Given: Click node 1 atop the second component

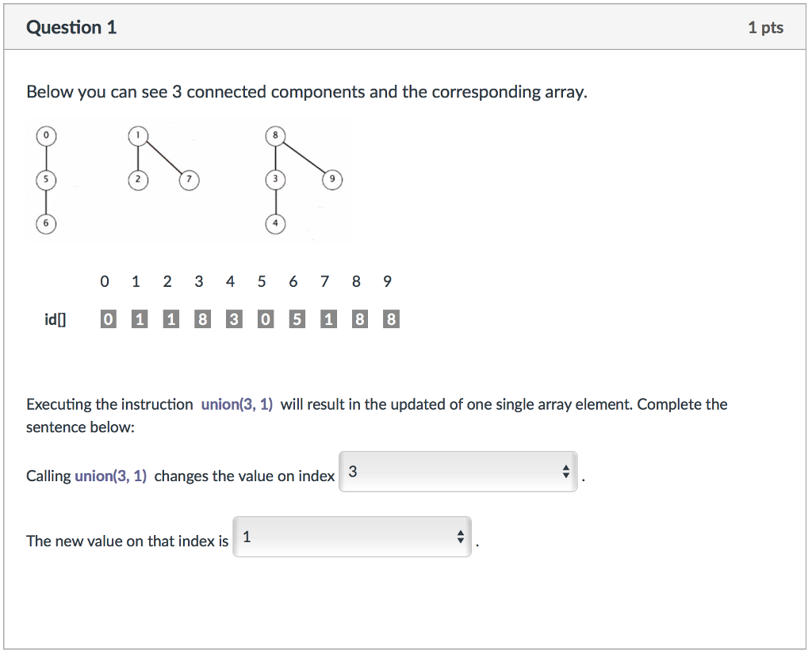Looking at the screenshot, I should click(x=138, y=135).
